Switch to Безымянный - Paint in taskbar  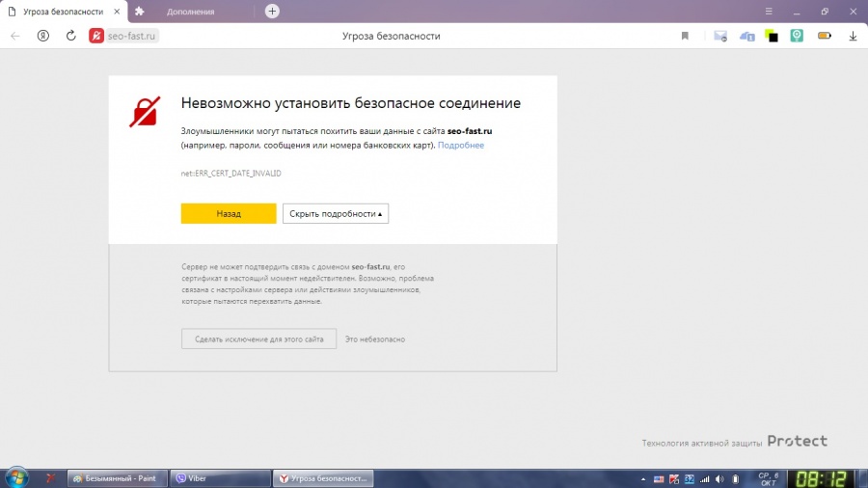(x=118, y=478)
